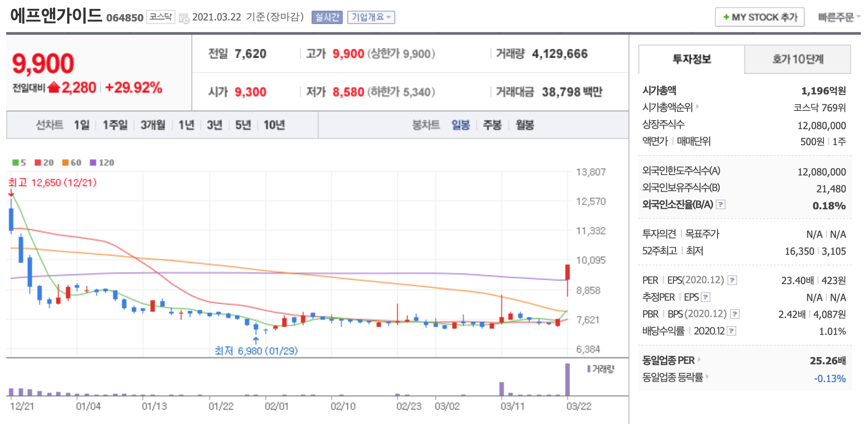Select the 1년 line chart period

pyautogui.click(x=186, y=125)
